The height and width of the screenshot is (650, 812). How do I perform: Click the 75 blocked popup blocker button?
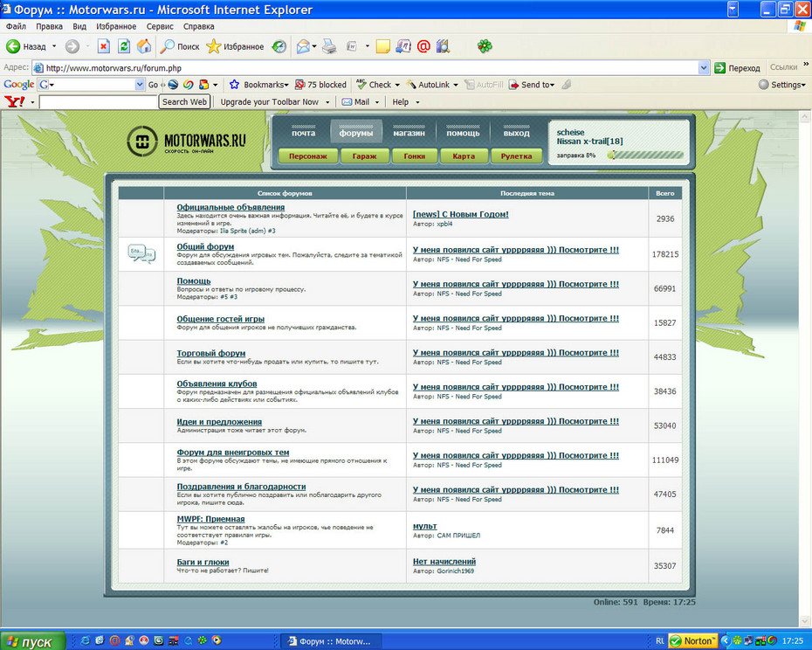click(320, 85)
